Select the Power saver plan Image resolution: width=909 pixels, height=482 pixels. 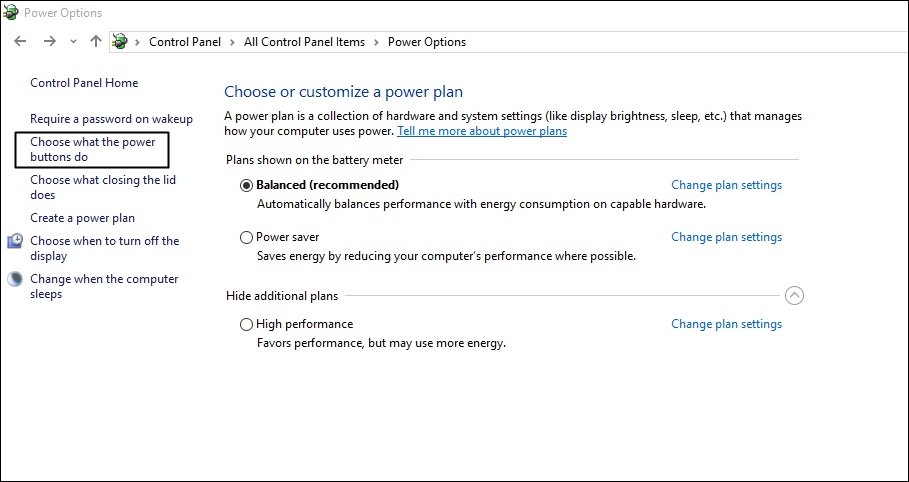coord(247,238)
